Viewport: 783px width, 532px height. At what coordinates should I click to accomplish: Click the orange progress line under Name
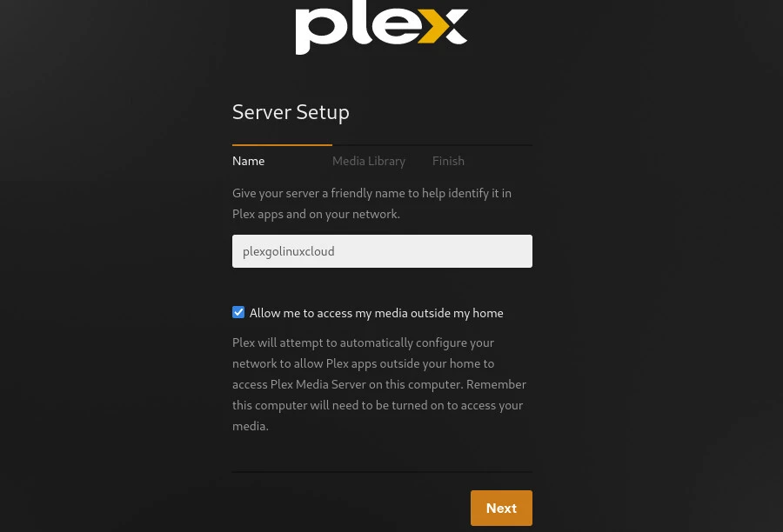pyautogui.click(x=282, y=144)
